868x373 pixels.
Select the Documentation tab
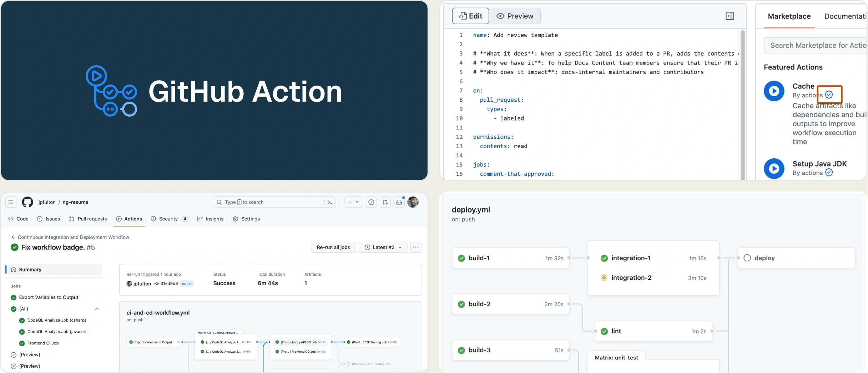(x=846, y=16)
